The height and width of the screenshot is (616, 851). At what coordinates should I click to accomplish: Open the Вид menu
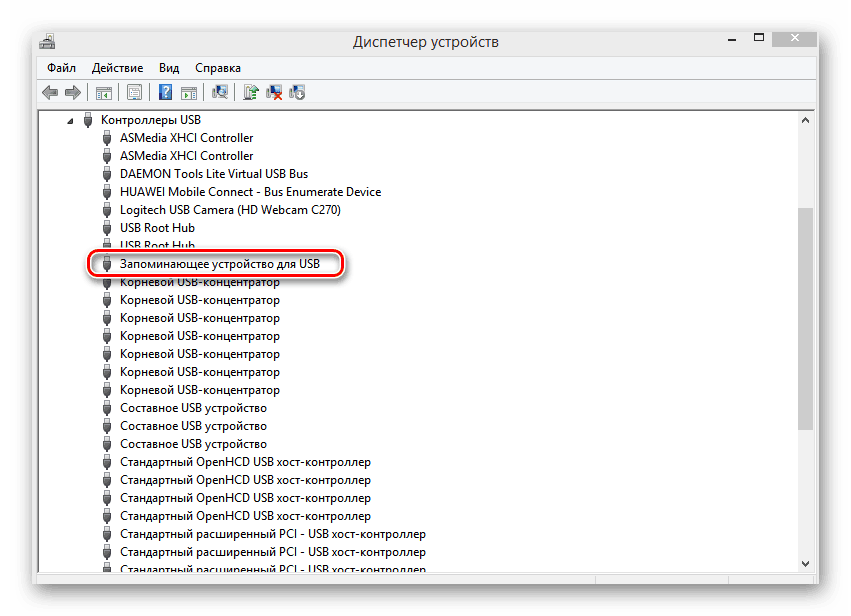coord(168,68)
